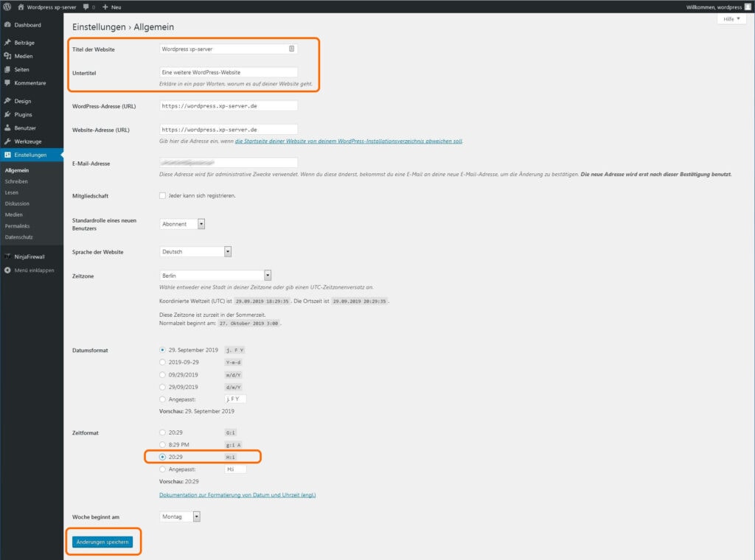Click the Kommentare speech bubble icon
This screenshot has width=755, height=560.
(7, 83)
